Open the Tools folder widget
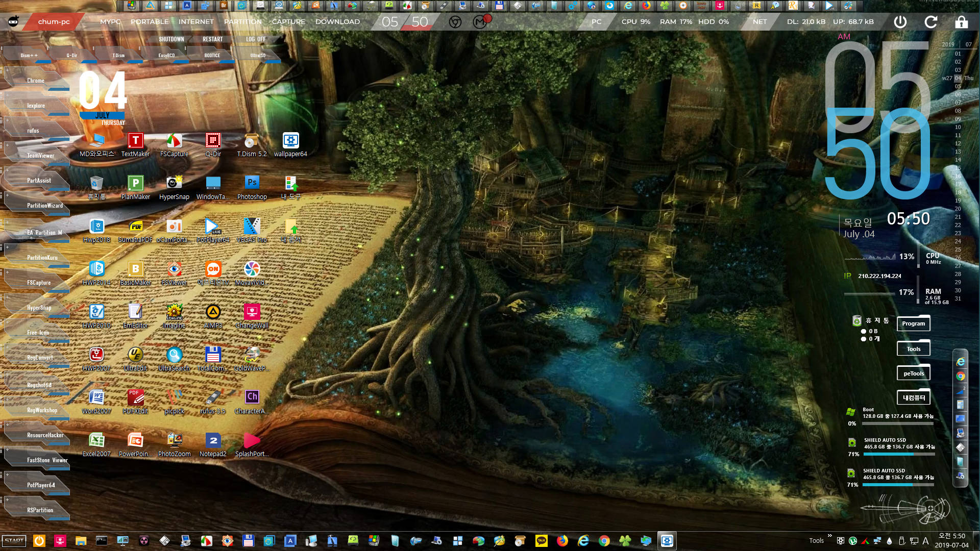980x551 pixels. 913,349
